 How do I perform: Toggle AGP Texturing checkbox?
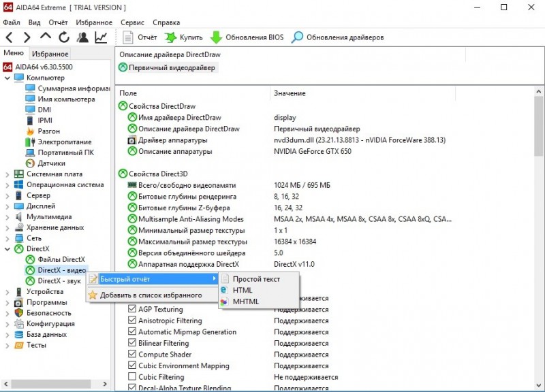(x=132, y=309)
